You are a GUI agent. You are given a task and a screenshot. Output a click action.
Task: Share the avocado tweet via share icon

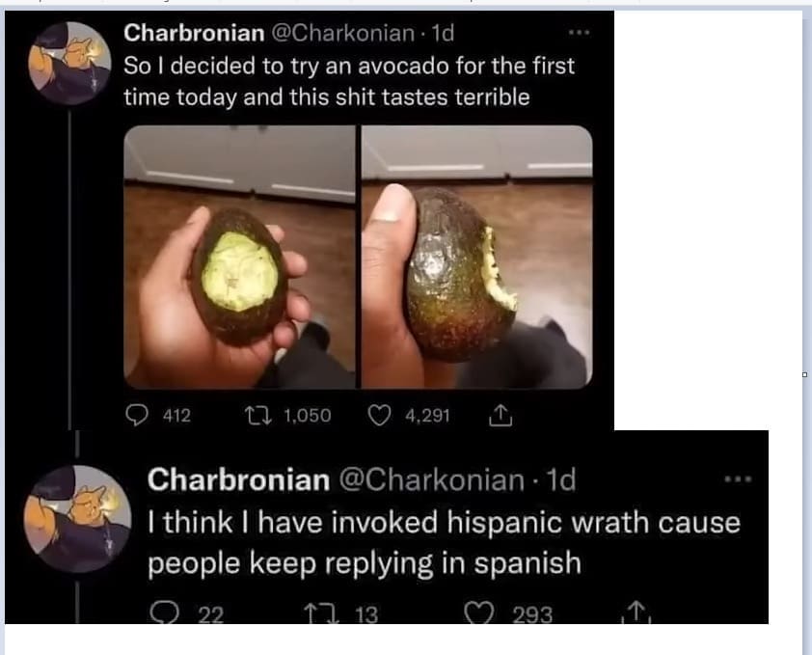click(x=499, y=415)
